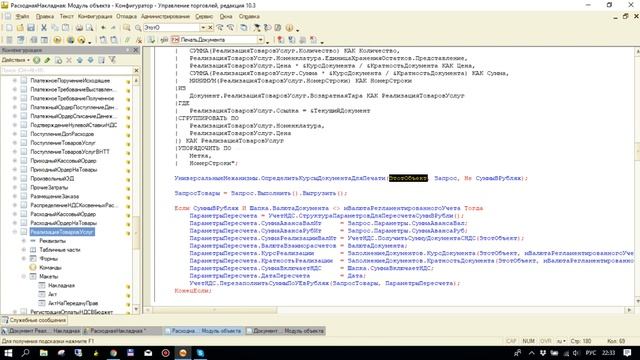Click the yellow help/info icon in top toolbar
The image size is (640, 360).
coord(289,28)
